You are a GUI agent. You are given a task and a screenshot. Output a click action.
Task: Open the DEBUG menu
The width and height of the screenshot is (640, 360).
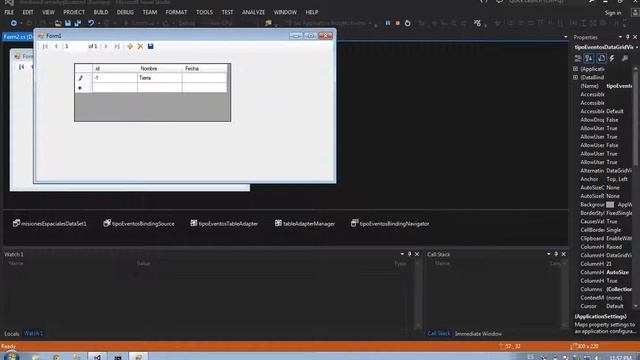tap(125, 12)
